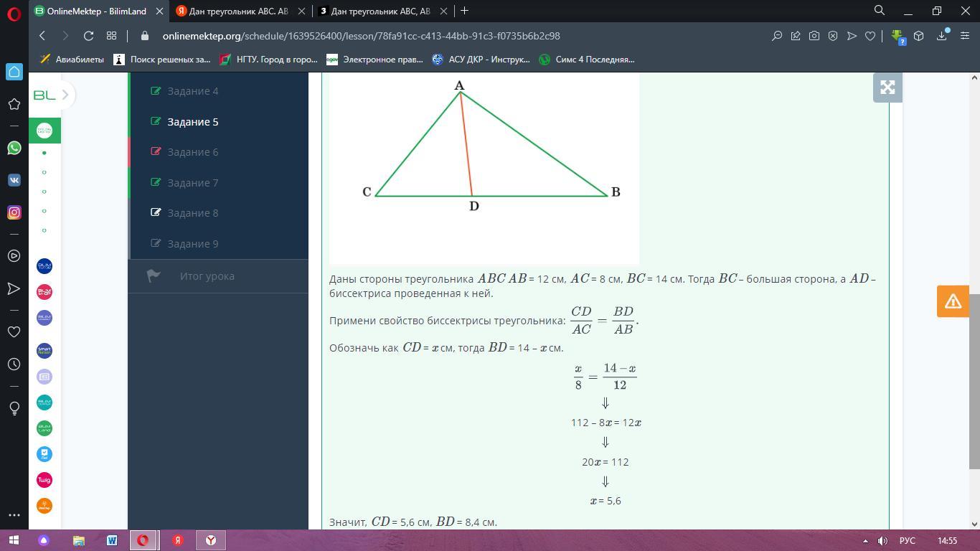Open the Pinboards heart icon in sidebar
The width and height of the screenshot is (980, 551).
(x=14, y=331)
